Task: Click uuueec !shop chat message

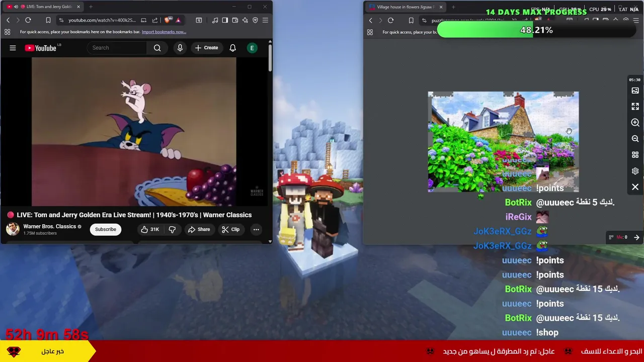Action: point(530,332)
